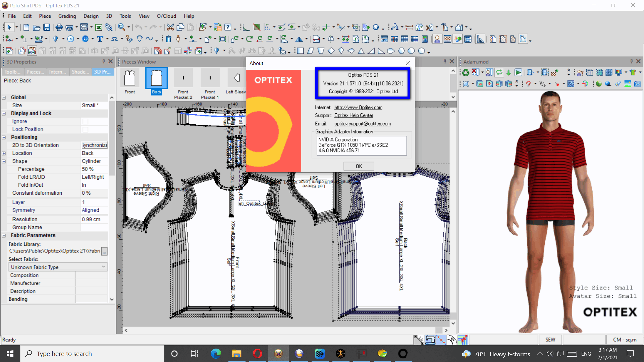Click the Copy icon

(180, 27)
